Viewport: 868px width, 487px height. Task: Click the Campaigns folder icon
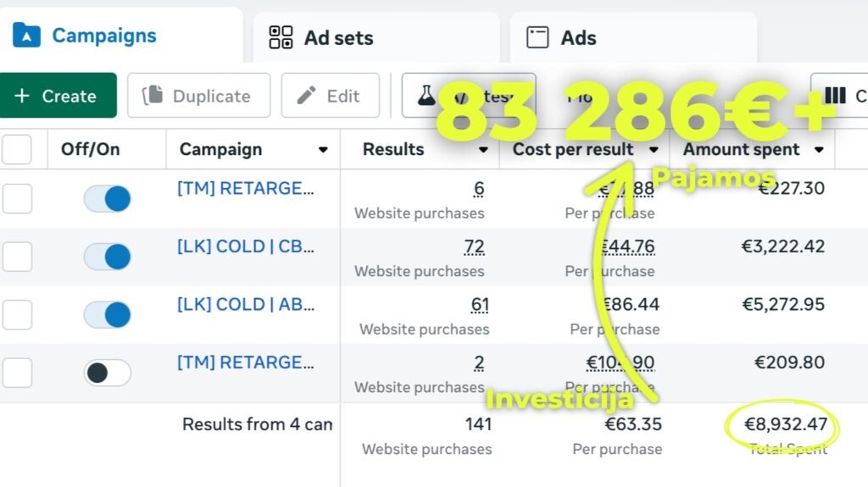coord(27,36)
